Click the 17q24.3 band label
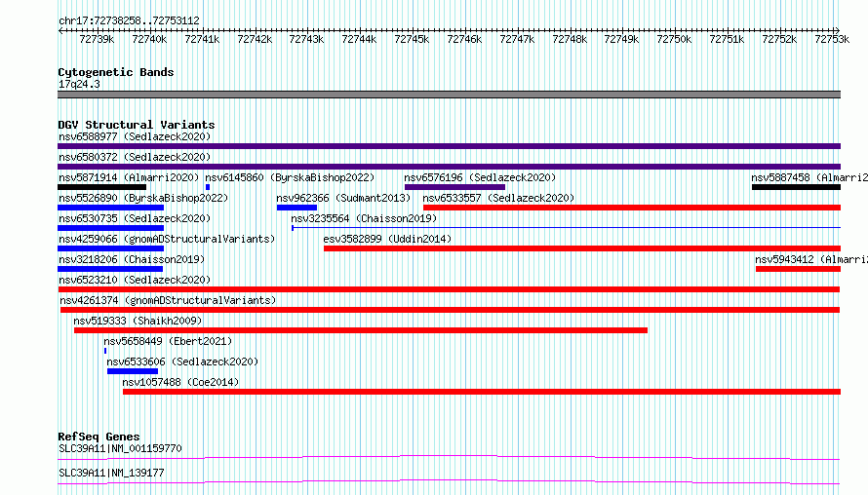The width and height of the screenshot is (868, 495). (x=79, y=85)
